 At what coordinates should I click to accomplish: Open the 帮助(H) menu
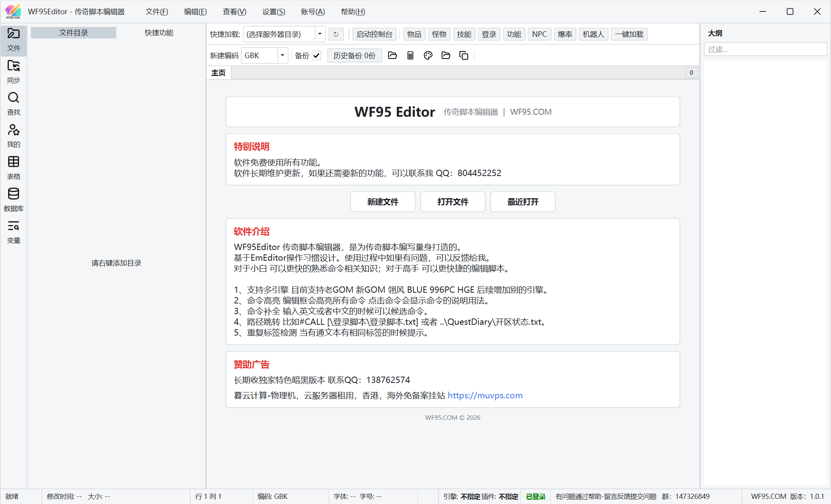point(353,12)
